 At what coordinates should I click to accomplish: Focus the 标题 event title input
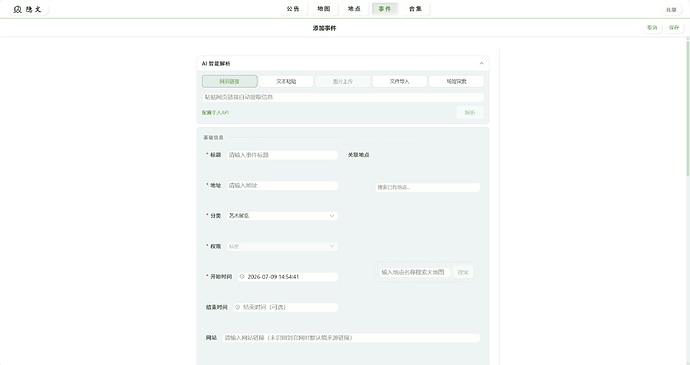(283, 155)
